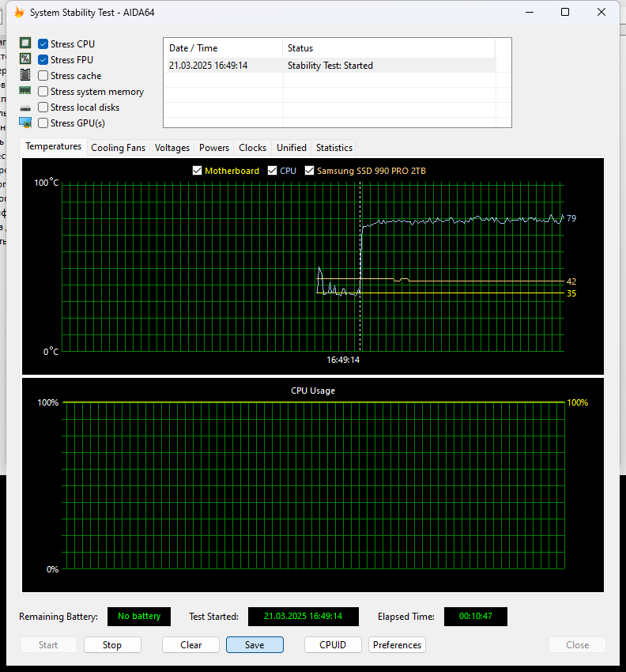626x672 pixels.
Task: Enable the Stress local disks checkbox
Action: pos(43,108)
